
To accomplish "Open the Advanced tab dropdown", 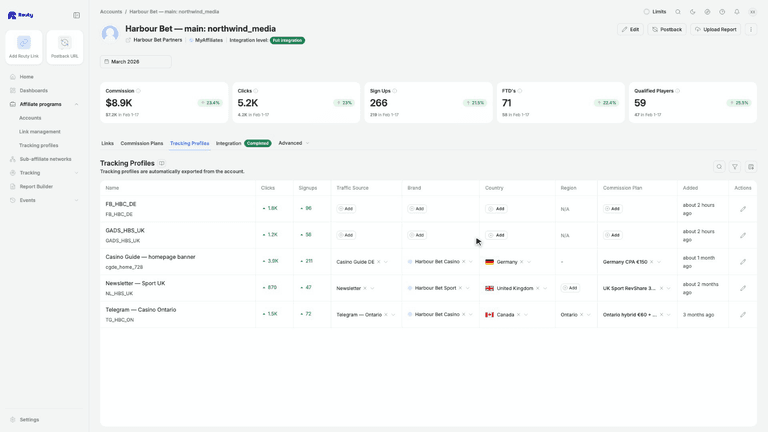I will [294, 143].
